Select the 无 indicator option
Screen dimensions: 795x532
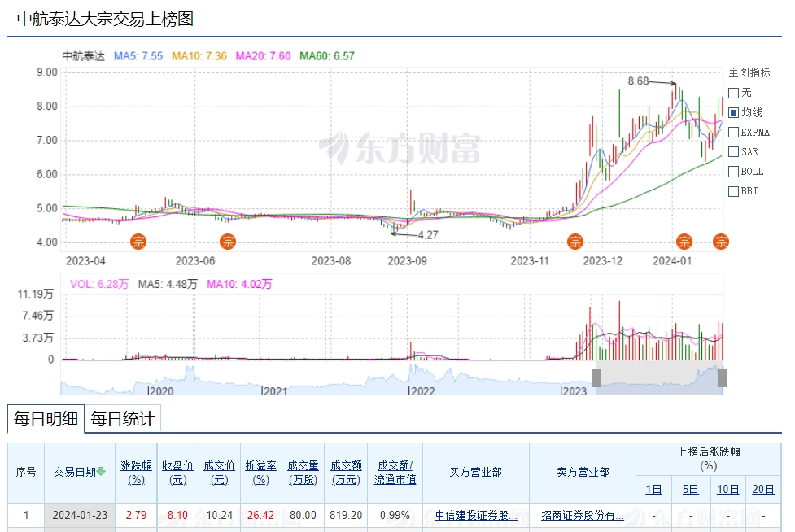(733, 93)
